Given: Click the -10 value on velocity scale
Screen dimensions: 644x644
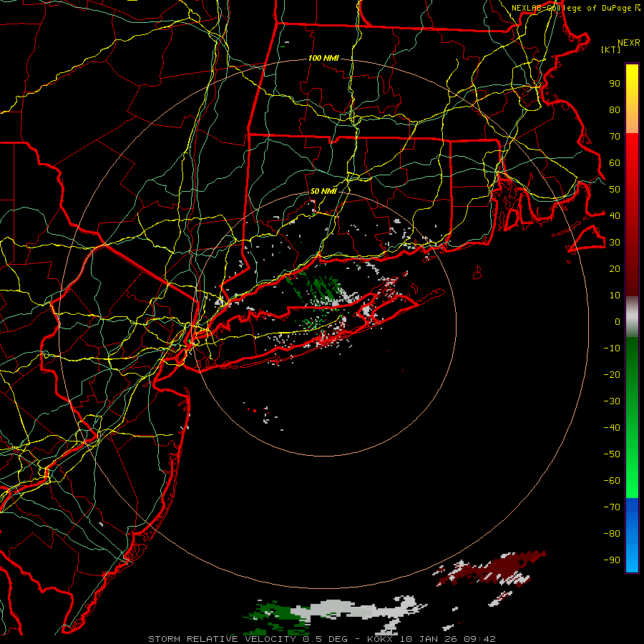Looking at the screenshot, I should click(612, 348).
